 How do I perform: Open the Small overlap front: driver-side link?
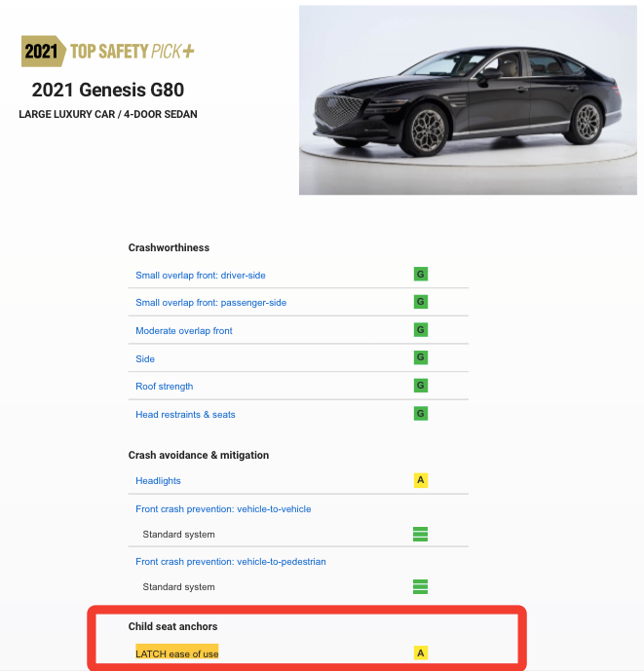tap(201, 276)
